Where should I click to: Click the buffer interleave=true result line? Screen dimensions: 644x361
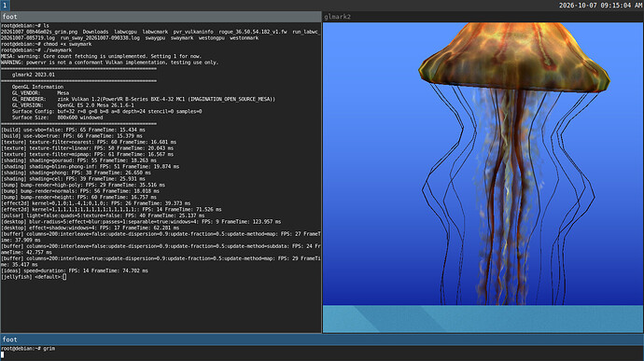(x=161, y=261)
